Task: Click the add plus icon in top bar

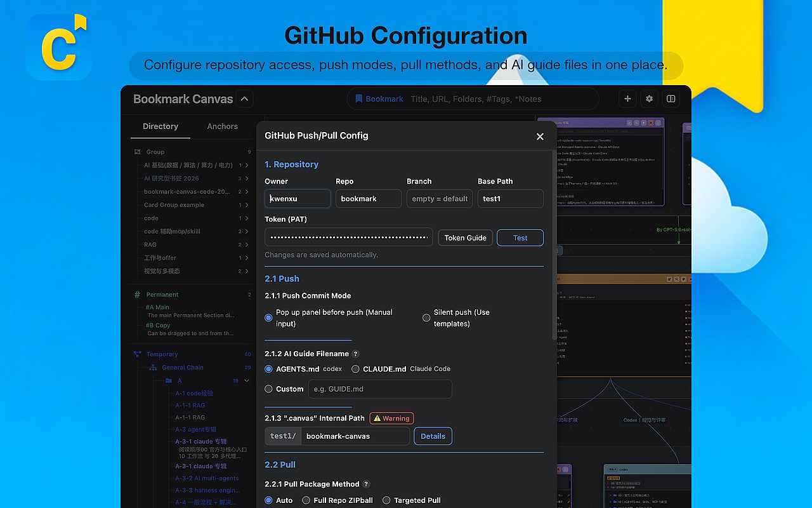Action: click(x=627, y=98)
